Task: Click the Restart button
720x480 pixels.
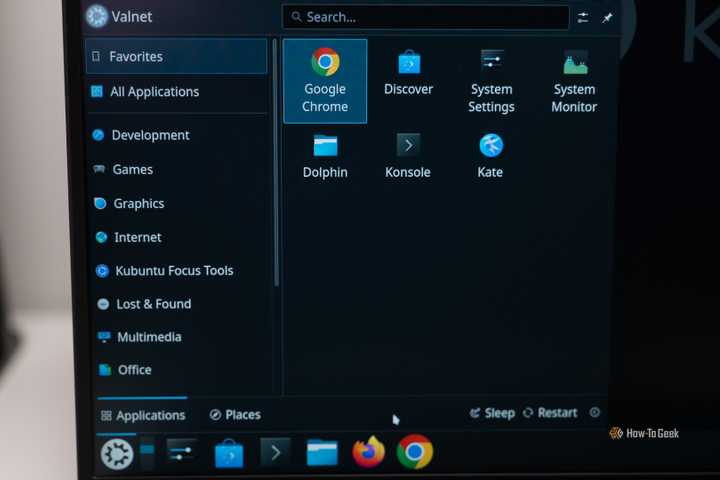Action: pos(550,412)
